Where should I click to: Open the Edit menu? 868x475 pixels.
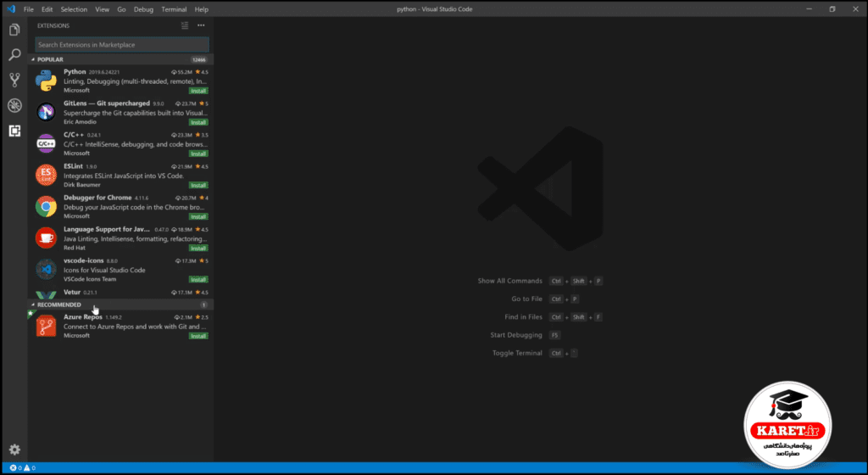click(x=47, y=9)
